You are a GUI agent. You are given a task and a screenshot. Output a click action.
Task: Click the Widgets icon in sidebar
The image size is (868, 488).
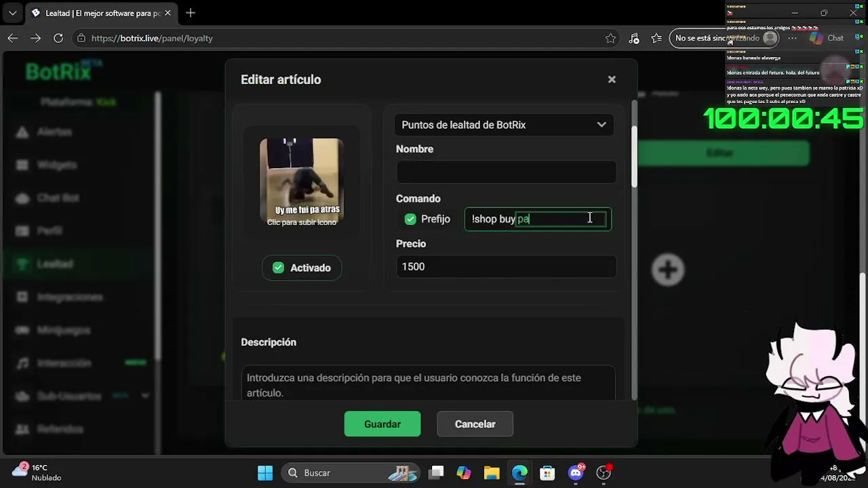click(22, 165)
